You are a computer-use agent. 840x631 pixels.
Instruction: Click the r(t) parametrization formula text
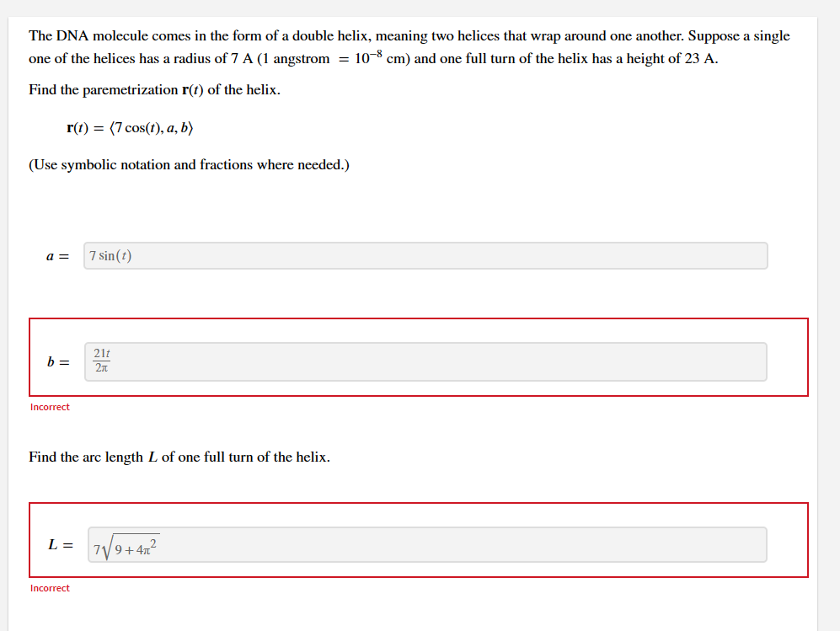[x=129, y=128]
